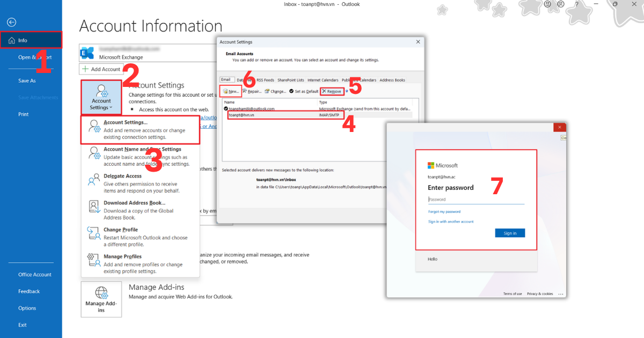Image resolution: width=644 pixels, height=338 pixels.
Task: Select Account Settings... from the dropdown menu
Action: pyautogui.click(x=140, y=130)
